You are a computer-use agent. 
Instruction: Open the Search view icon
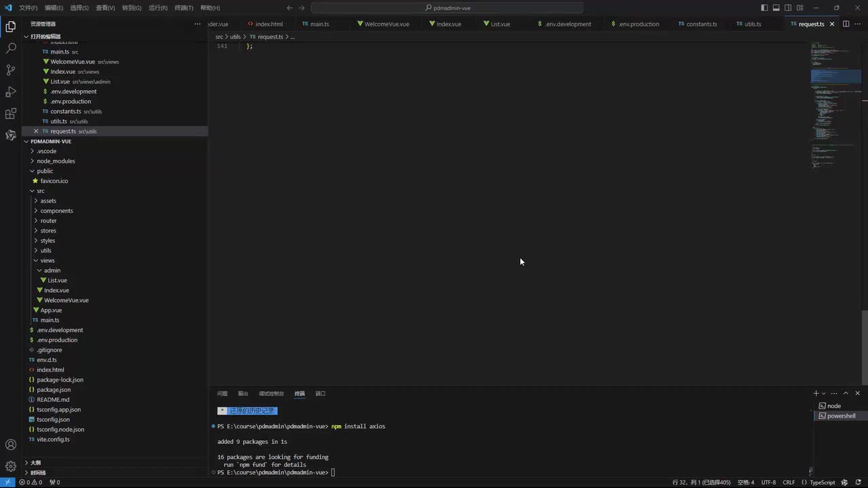click(11, 49)
